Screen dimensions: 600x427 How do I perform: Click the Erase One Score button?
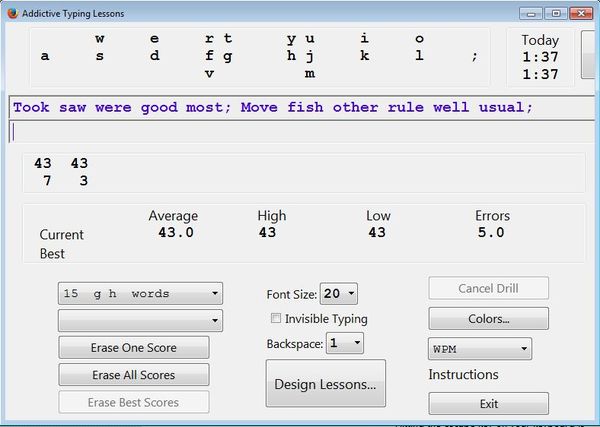[x=134, y=347]
